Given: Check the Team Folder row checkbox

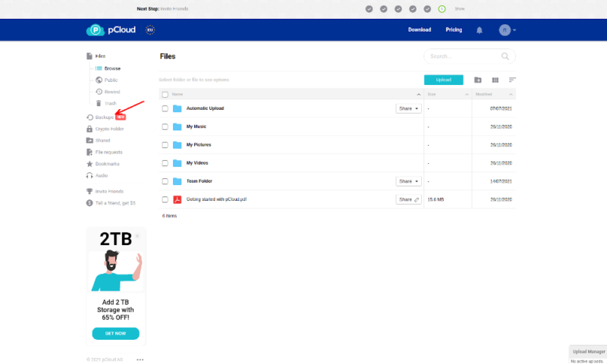Looking at the screenshot, I should pos(165,181).
